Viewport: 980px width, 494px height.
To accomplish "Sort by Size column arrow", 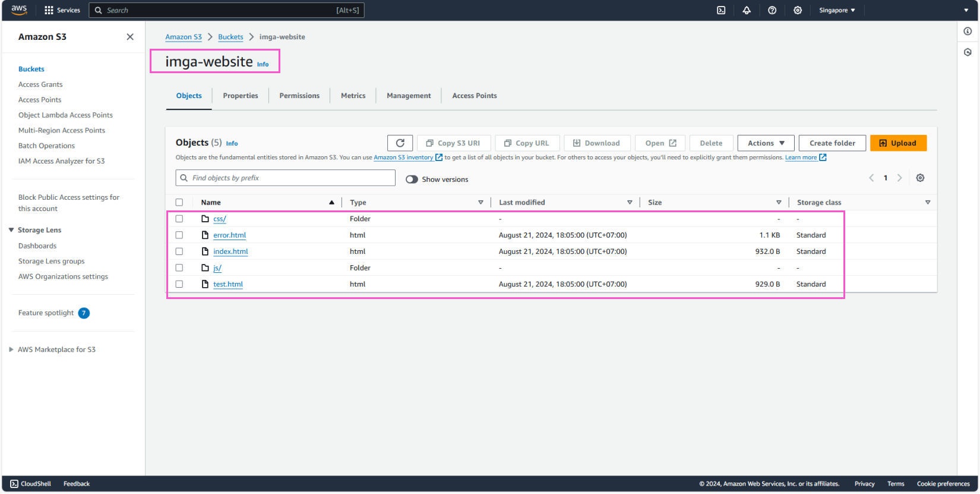I will click(x=779, y=203).
